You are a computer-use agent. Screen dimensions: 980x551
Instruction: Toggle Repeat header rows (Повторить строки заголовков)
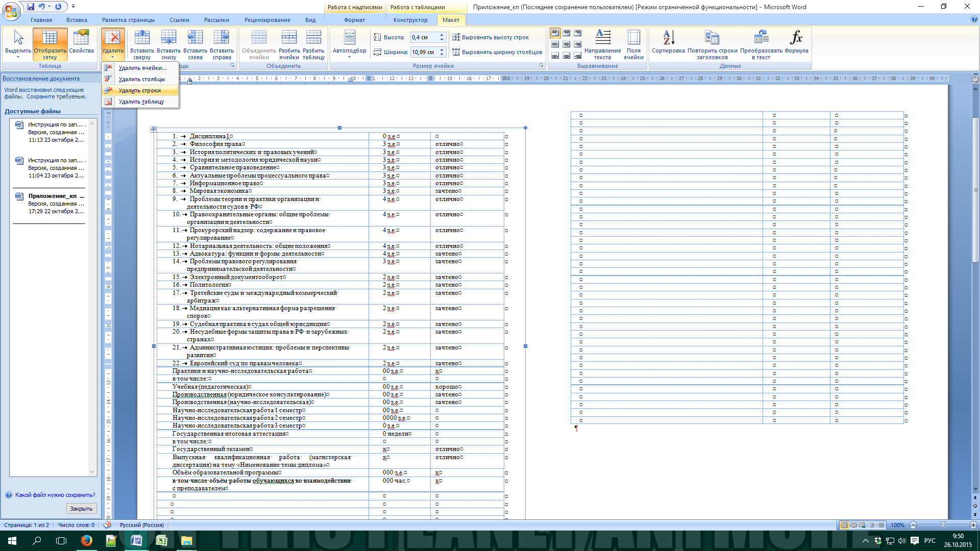[712, 44]
